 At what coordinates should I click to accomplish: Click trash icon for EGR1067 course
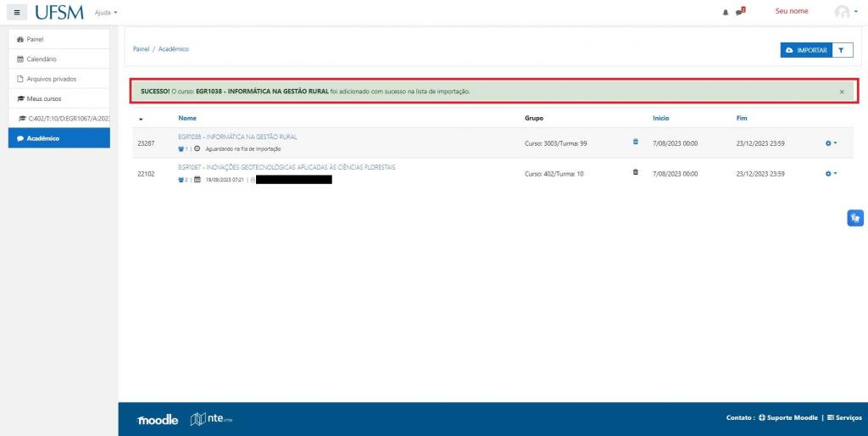(x=636, y=173)
